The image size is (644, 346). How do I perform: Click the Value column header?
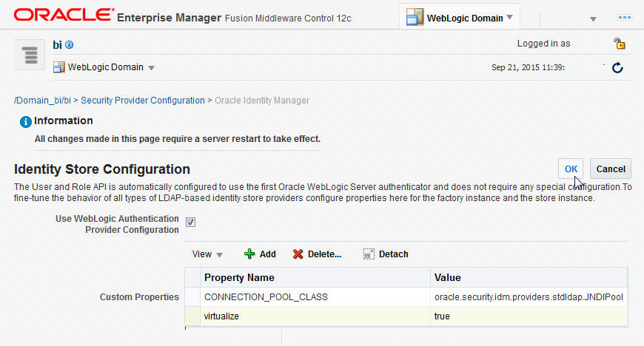tap(529, 277)
